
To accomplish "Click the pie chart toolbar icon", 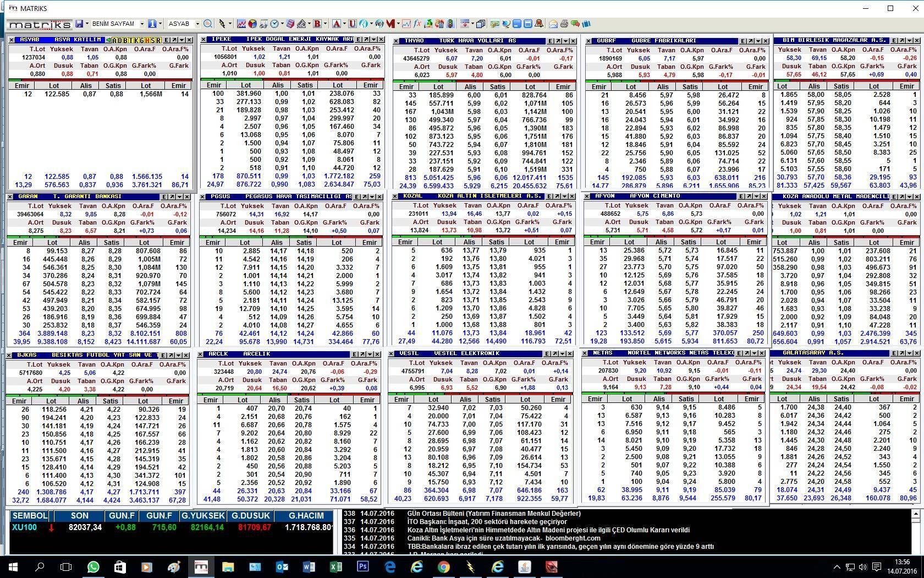I will [252, 24].
